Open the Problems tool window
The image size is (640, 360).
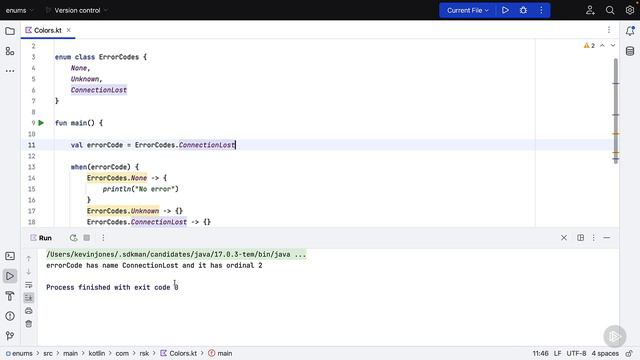tap(10, 316)
